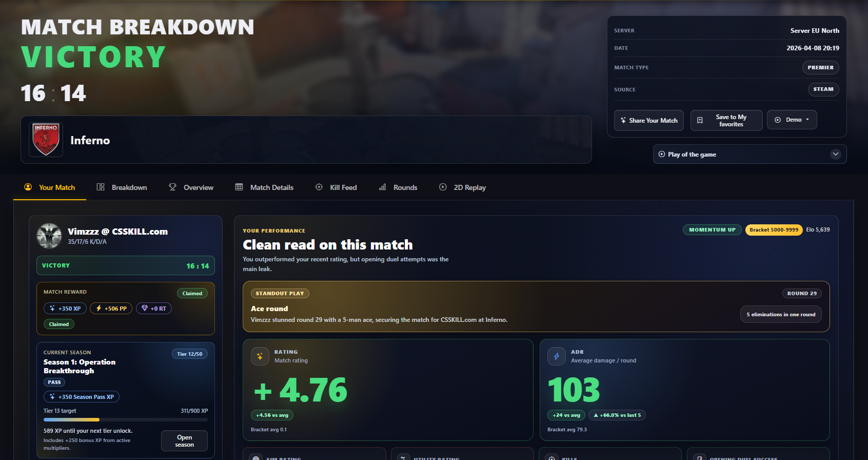The width and height of the screenshot is (868, 460).
Task: Click the Breakdown tab layout icon
Action: pyautogui.click(x=101, y=187)
